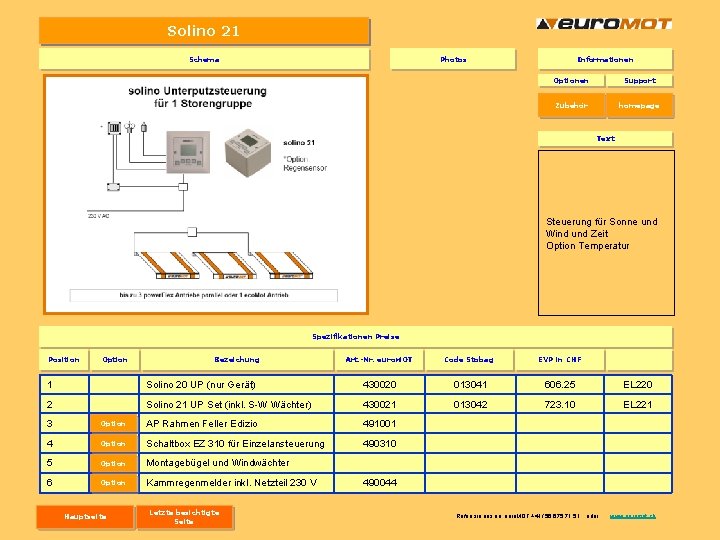
Task: Click position number 6 cell
Action: 64,483
